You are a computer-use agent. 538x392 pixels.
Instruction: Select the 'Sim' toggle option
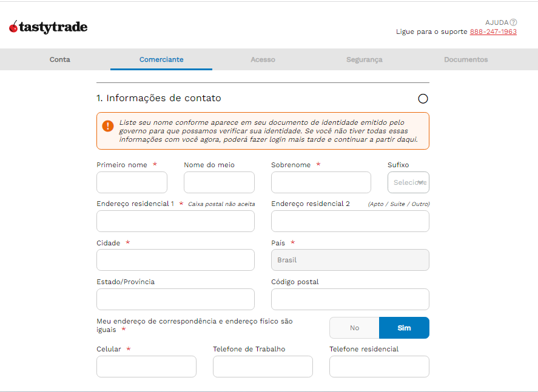pos(404,328)
